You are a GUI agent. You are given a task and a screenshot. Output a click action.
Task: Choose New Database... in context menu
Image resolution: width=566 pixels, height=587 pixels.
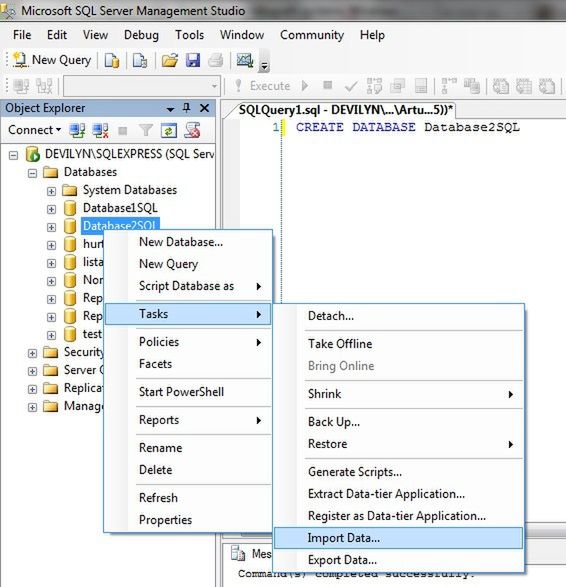[x=188, y=242]
